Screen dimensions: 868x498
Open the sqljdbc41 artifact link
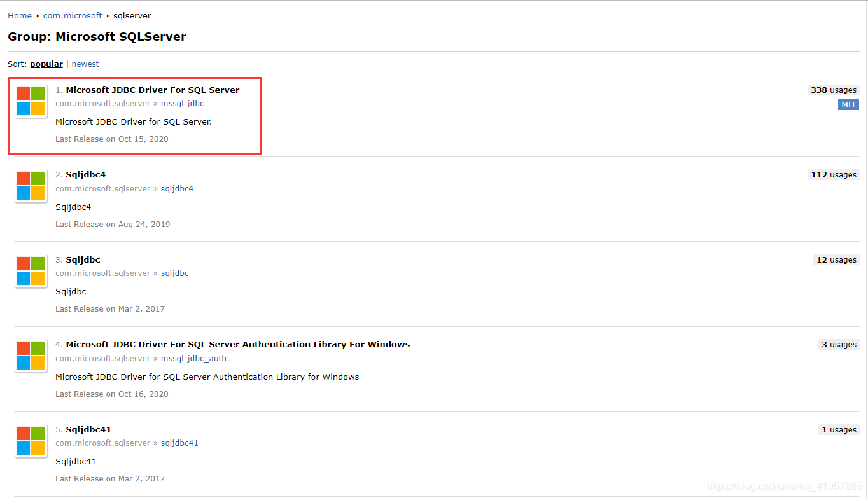point(179,443)
